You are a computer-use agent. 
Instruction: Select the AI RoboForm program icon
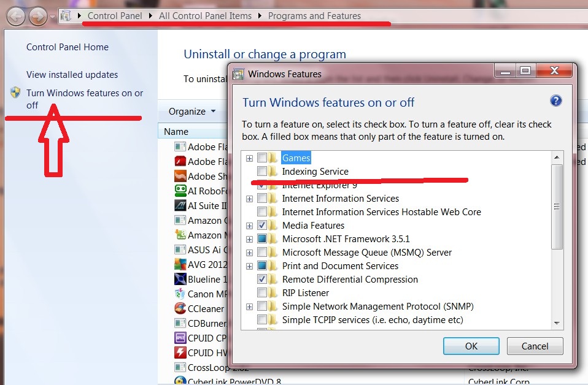tap(180, 191)
